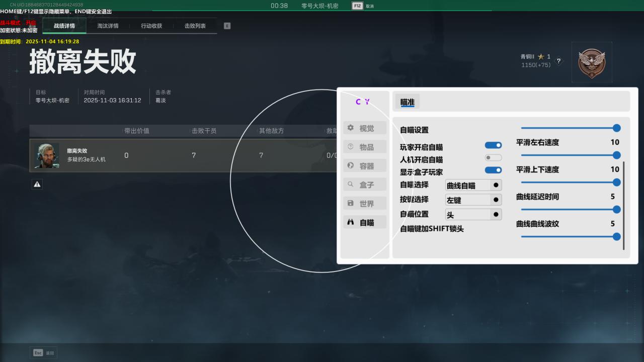644x362 pixels.
Task: Disable the 玩家开启自瞄 toggle
Action: [493, 145]
